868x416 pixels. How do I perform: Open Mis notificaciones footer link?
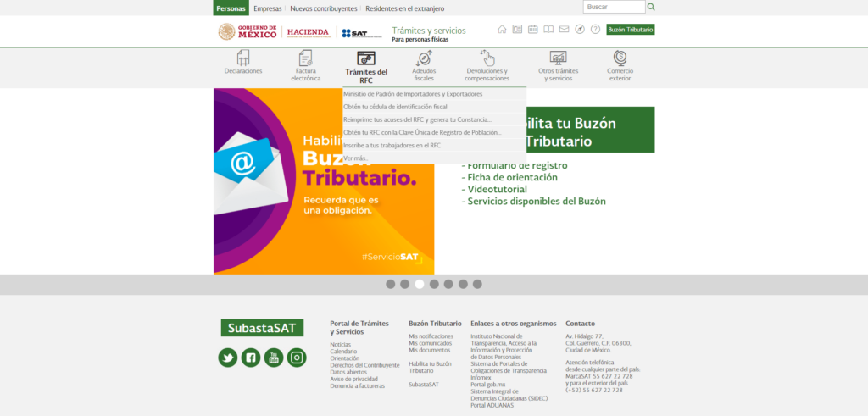(431, 336)
